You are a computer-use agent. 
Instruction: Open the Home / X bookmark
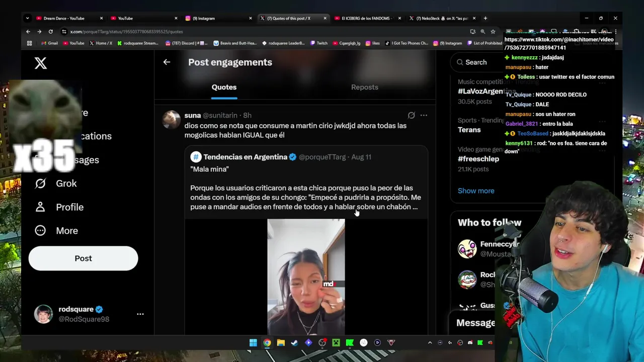tap(101, 43)
